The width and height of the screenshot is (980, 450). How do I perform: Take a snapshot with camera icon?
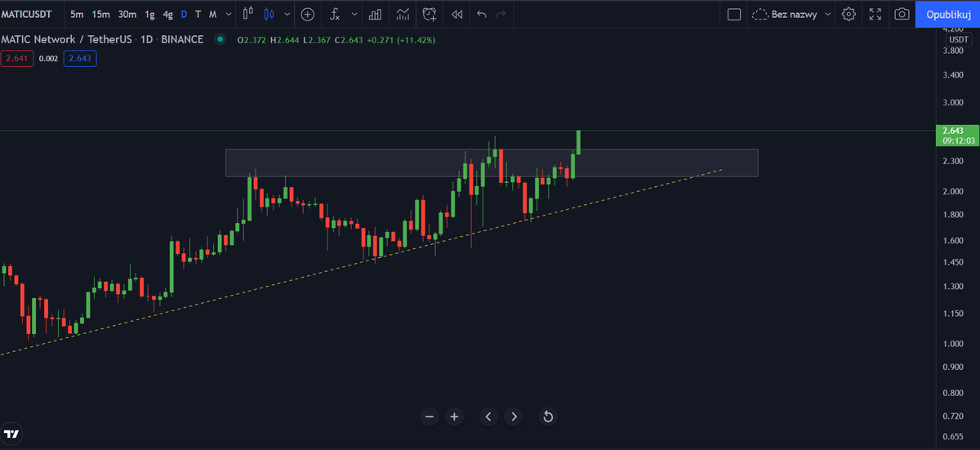coord(902,14)
